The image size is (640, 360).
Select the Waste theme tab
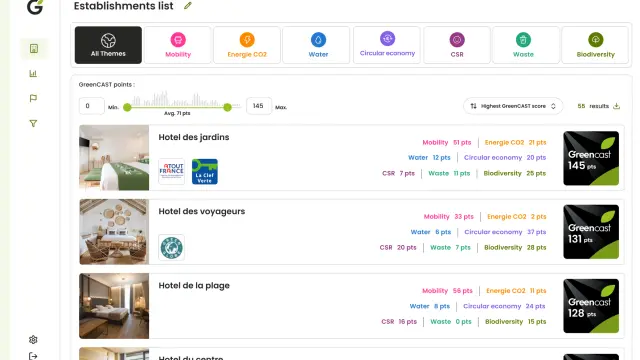(526, 45)
